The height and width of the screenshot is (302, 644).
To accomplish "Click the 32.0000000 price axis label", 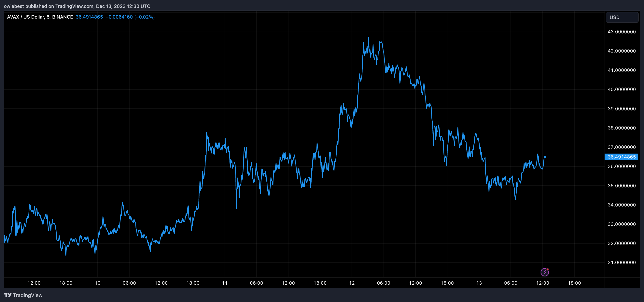I will coord(622,243).
